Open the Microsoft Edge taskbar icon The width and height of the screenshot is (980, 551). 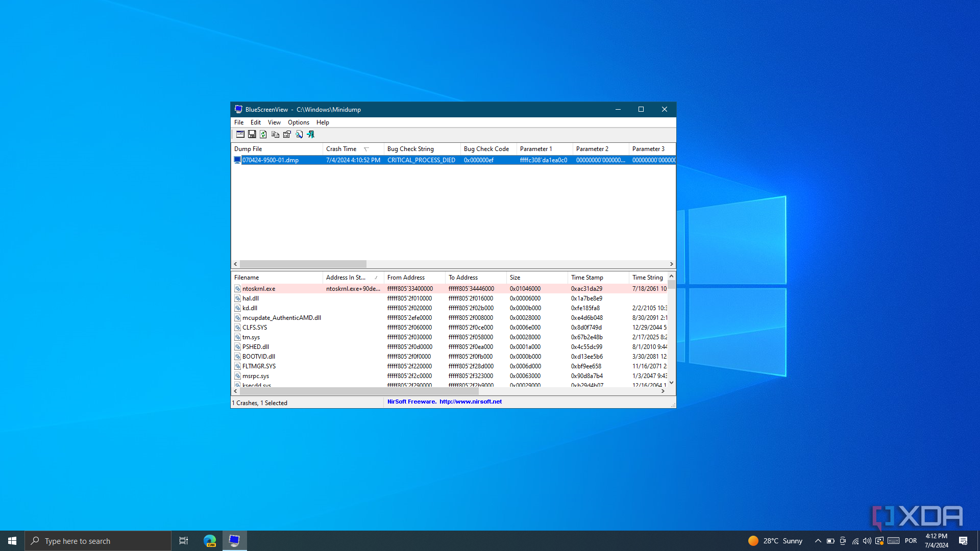[x=210, y=541]
